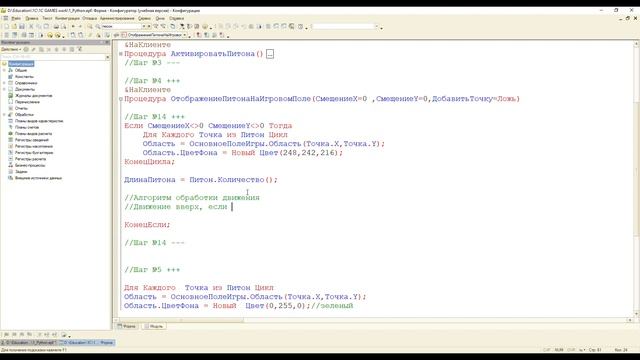This screenshot has width=640, height=360.
Task: Click the //Шаг №5 +++ comment
Action: click(x=152, y=270)
